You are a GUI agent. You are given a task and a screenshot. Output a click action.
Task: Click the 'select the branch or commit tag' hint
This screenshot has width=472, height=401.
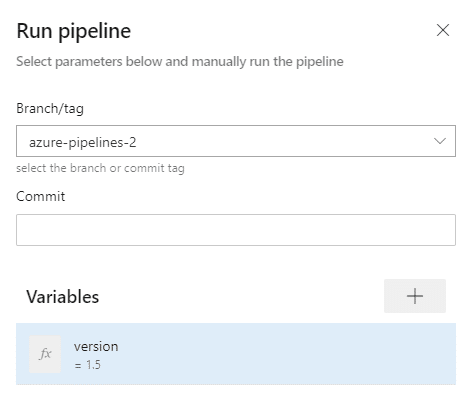tap(100, 168)
